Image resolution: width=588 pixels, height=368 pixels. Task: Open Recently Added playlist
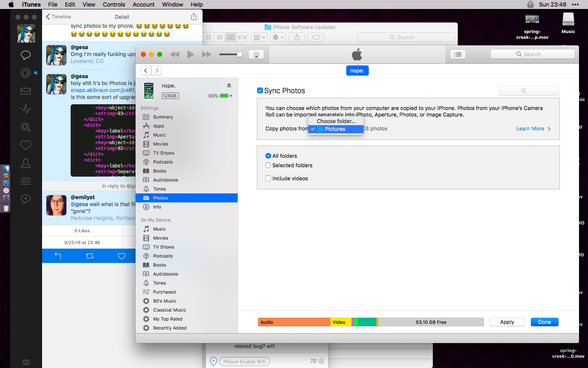point(169,328)
